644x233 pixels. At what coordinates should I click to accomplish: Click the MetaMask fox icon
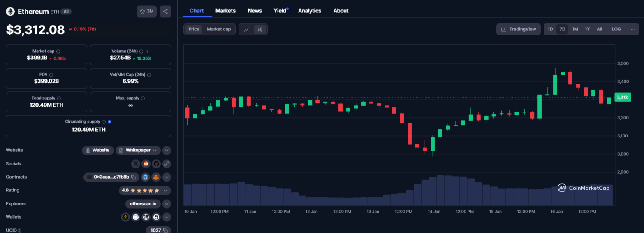(156, 177)
